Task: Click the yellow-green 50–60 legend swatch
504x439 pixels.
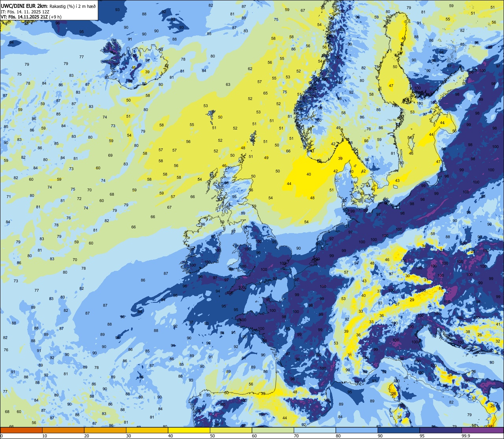Action: (231, 430)
